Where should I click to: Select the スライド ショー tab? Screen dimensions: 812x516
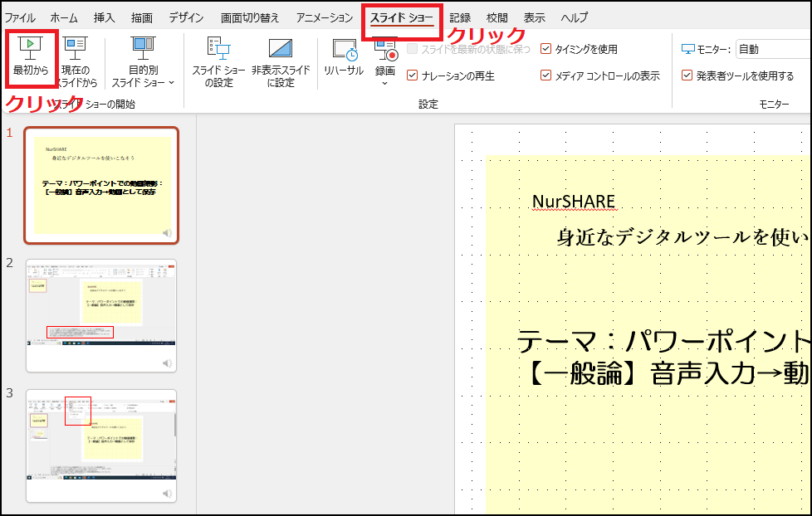tap(401, 17)
